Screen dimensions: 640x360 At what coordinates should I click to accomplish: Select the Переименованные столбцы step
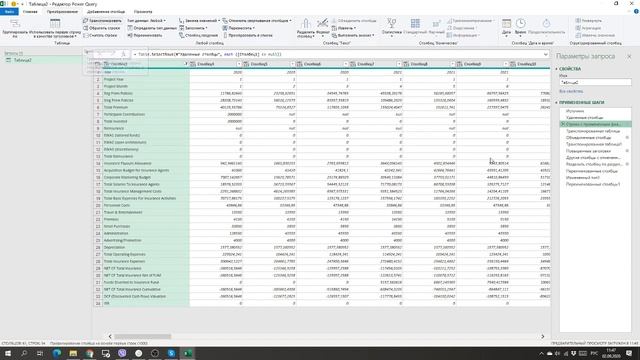(591, 171)
